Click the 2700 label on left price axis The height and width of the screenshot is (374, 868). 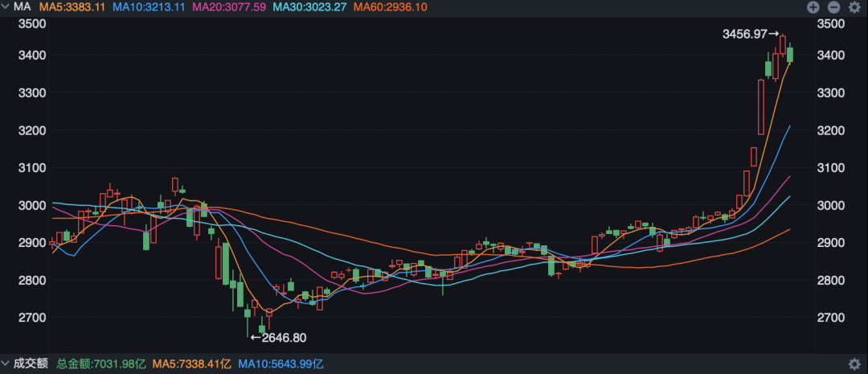(31, 318)
